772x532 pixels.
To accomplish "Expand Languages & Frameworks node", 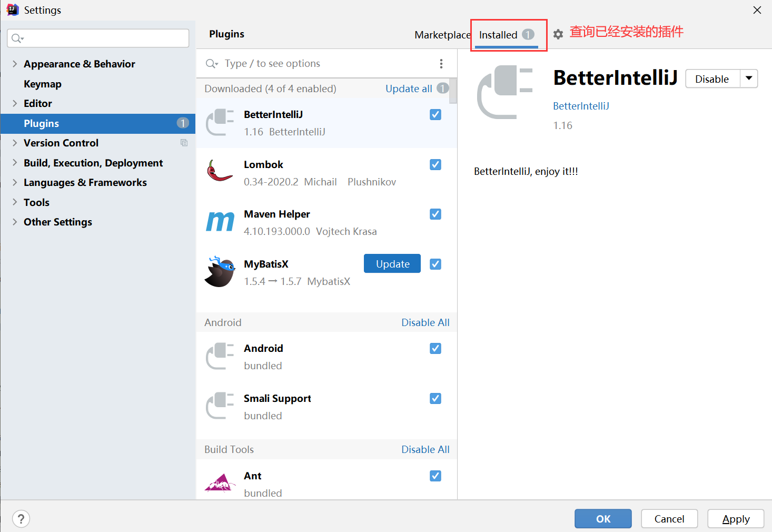I will click(15, 182).
